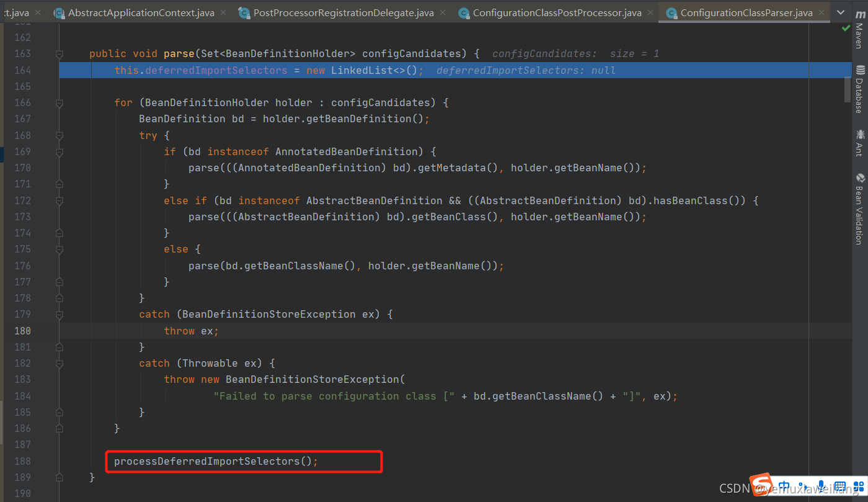Click "throw ex;" on line 180
Viewport: 868px width, 502px height.
coord(192,331)
